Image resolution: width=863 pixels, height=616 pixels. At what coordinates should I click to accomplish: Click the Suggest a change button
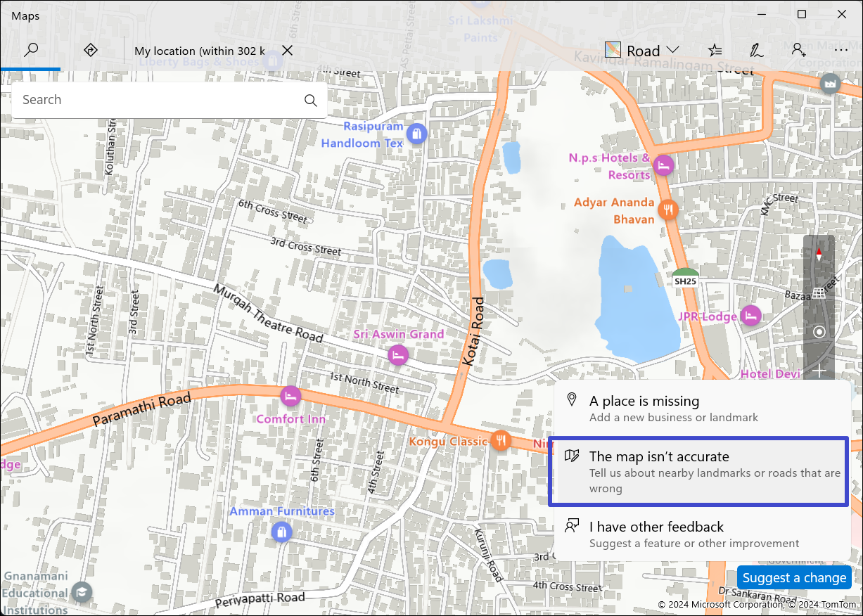pyautogui.click(x=794, y=577)
